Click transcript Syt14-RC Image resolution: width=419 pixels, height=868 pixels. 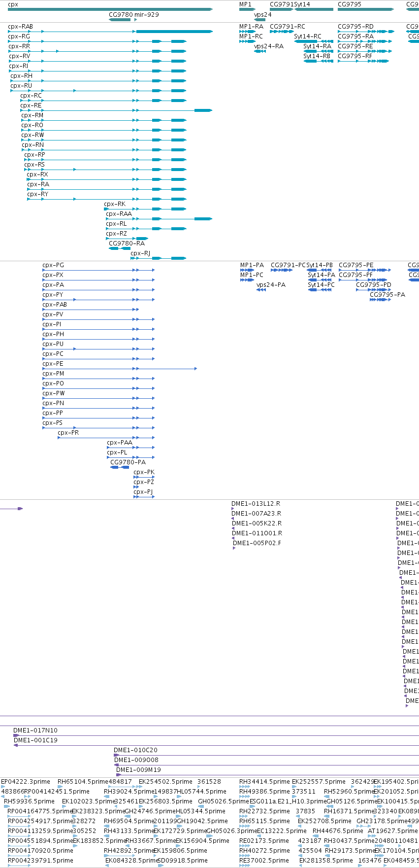tap(308, 36)
